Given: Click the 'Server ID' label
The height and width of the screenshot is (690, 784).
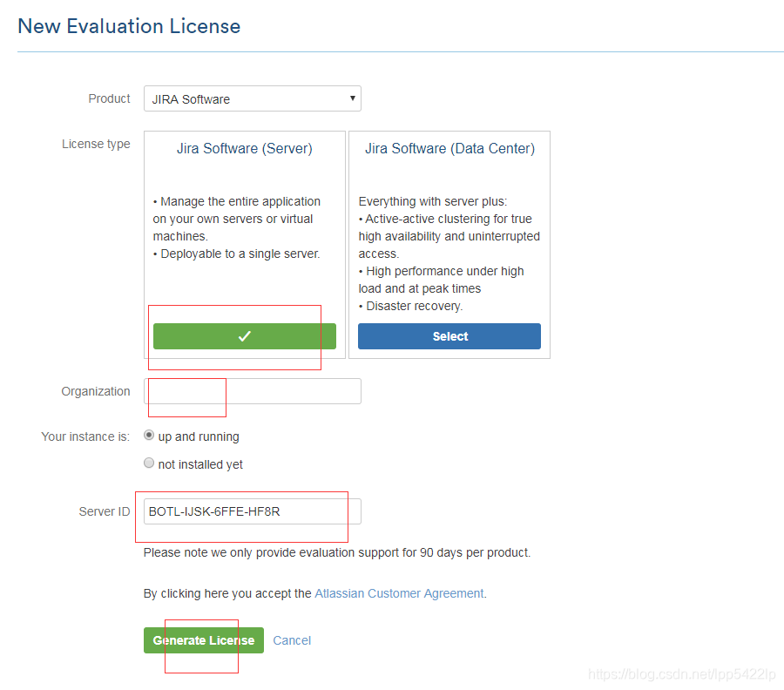Looking at the screenshot, I should 104,511.
